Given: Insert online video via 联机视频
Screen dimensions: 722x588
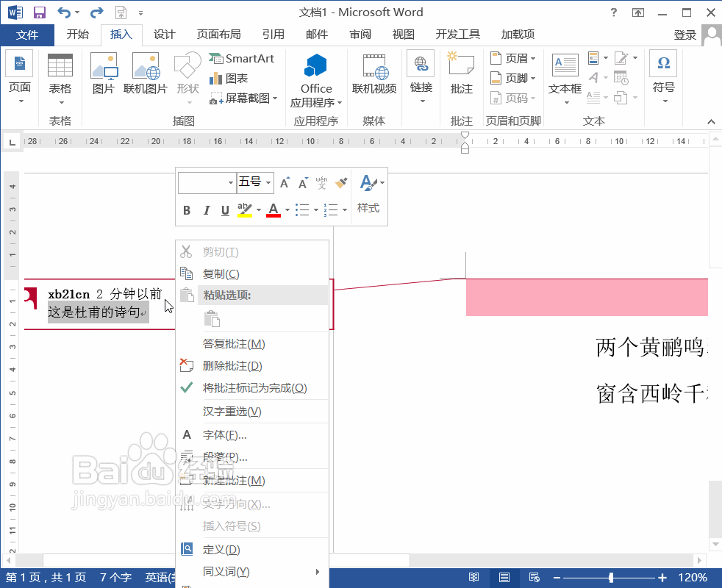Looking at the screenshot, I should [373, 73].
